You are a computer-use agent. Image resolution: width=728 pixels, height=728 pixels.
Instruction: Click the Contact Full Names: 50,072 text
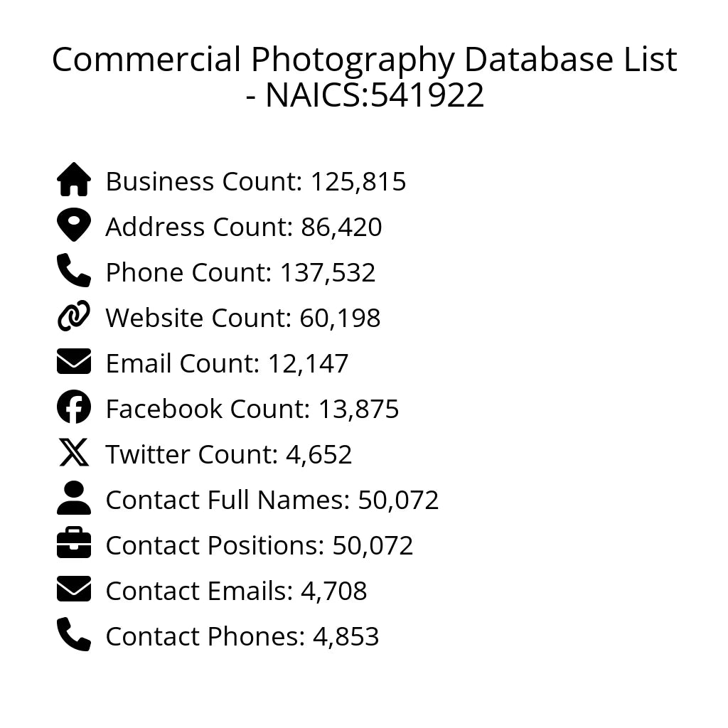pos(272,500)
